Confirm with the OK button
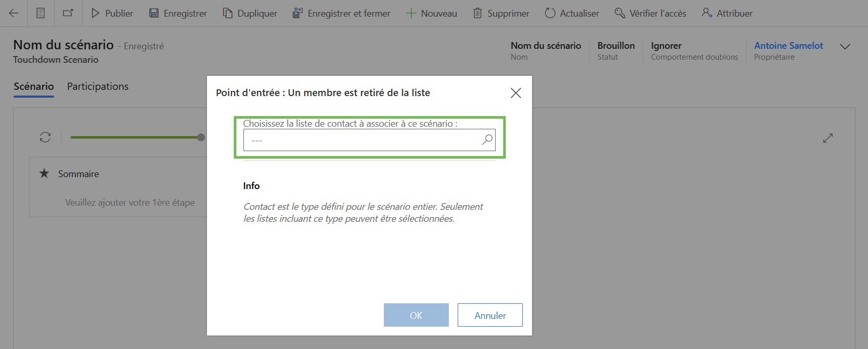The height and width of the screenshot is (349, 868). tap(416, 315)
